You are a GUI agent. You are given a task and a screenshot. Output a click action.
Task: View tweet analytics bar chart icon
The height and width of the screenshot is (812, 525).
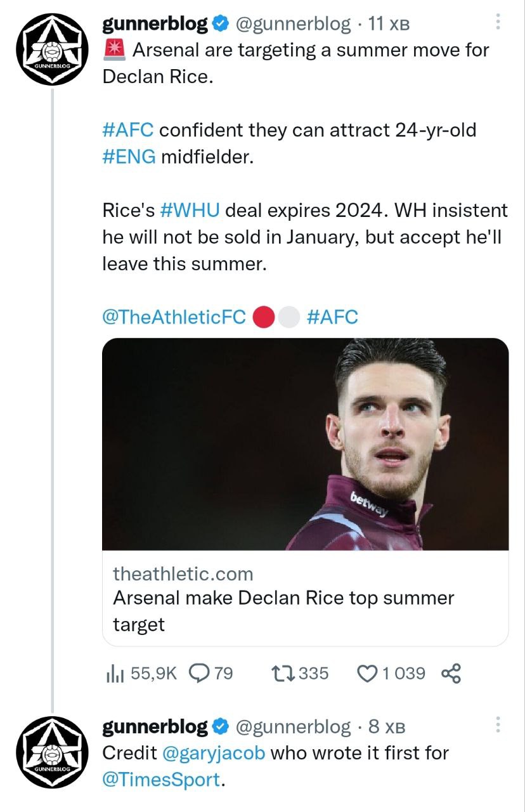click(x=115, y=673)
